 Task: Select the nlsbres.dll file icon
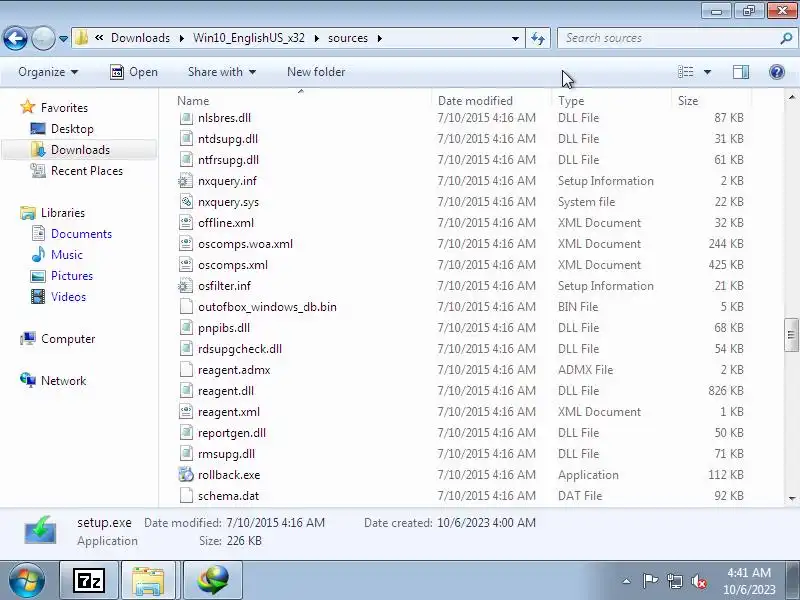coord(186,118)
